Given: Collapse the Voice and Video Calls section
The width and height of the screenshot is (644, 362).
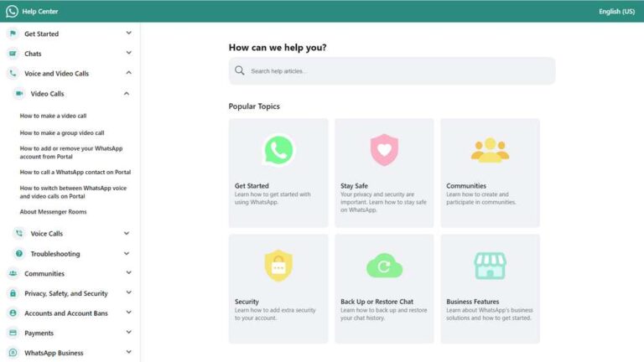Looking at the screenshot, I should [128, 74].
